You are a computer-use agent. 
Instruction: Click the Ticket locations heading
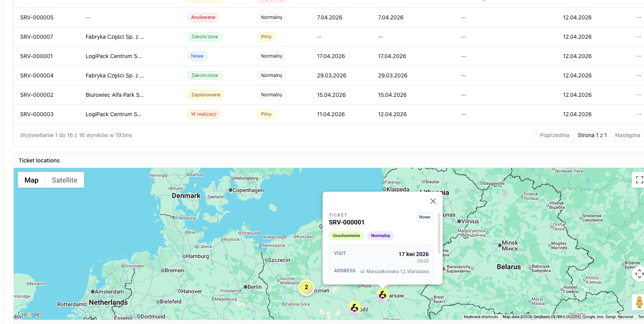[39, 160]
